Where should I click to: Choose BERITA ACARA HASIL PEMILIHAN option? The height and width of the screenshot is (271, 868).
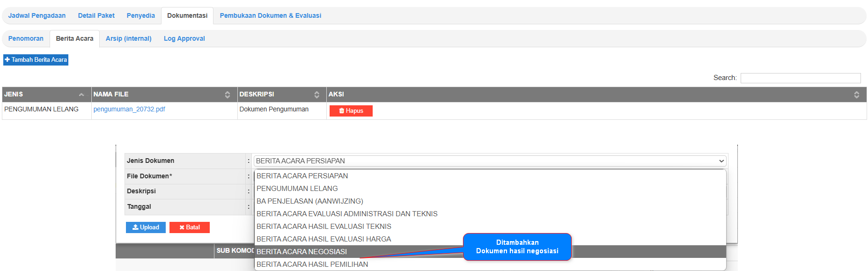click(x=312, y=264)
